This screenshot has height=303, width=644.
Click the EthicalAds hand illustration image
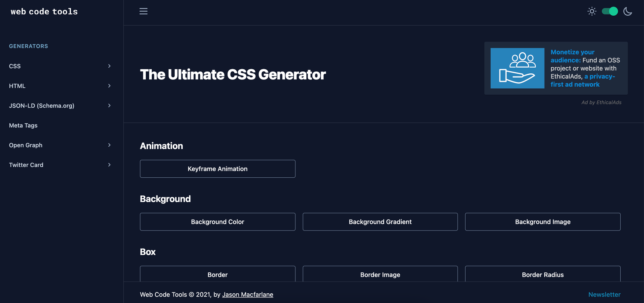(517, 68)
